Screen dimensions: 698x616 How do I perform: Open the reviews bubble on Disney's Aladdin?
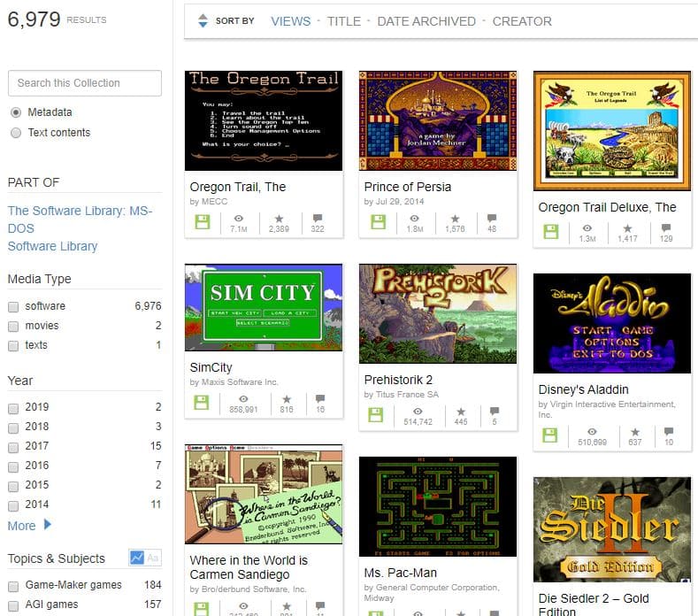pyautogui.click(x=669, y=431)
